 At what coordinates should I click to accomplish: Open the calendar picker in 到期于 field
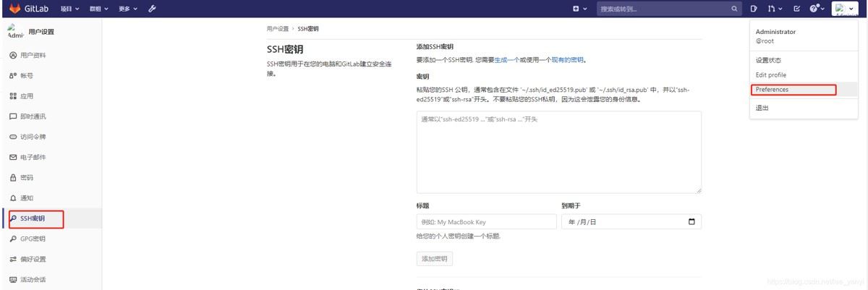tap(692, 222)
